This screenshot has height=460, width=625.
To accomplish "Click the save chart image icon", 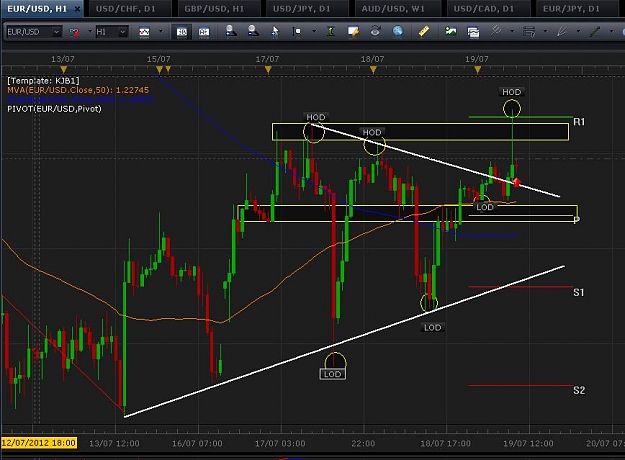I will pyautogui.click(x=451, y=31).
